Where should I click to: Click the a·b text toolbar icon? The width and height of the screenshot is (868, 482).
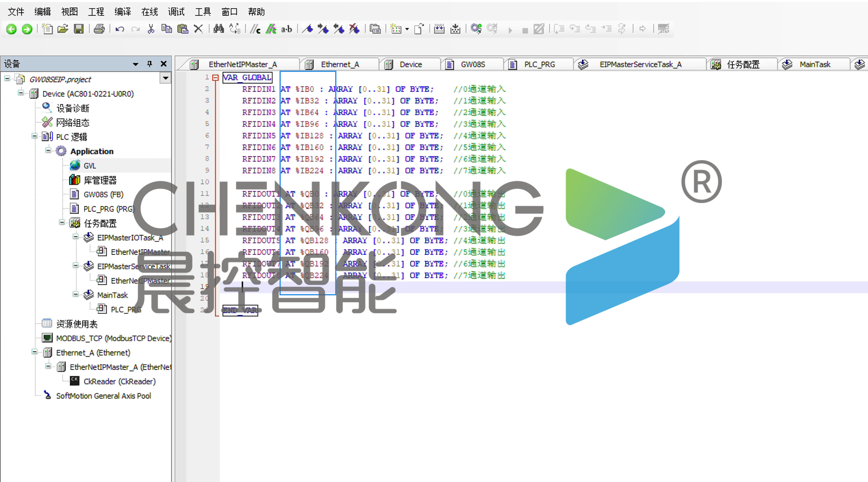(286, 29)
